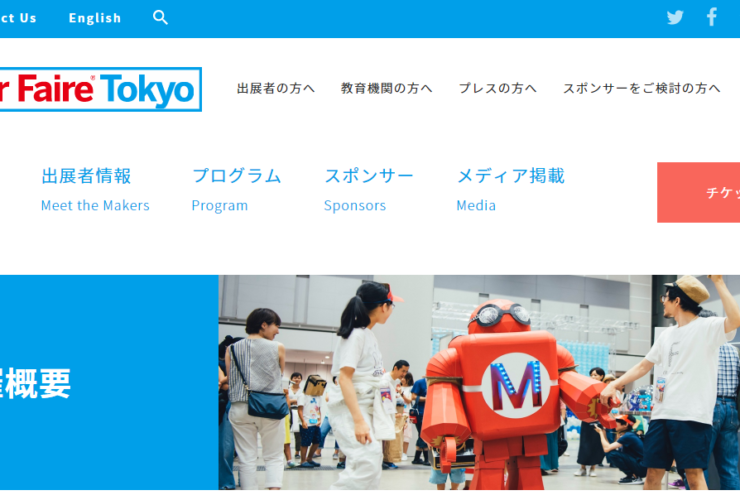Click the red robot hero photo
The height and width of the screenshot is (500, 740).
click(479, 382)
